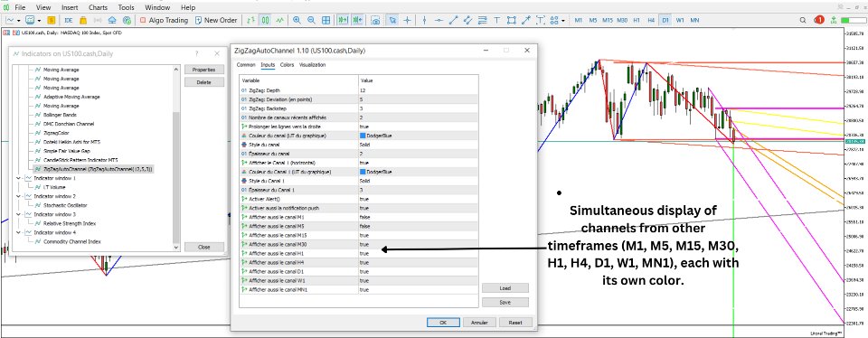Open templates dropdown arrow on toolbar

pos(39,20)
